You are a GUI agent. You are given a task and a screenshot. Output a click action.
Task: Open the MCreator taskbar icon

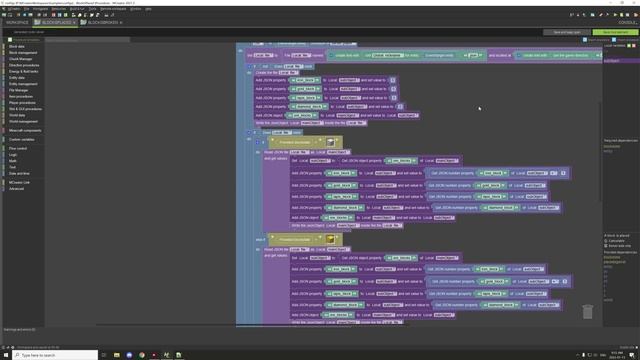click(x=167, y=355)
